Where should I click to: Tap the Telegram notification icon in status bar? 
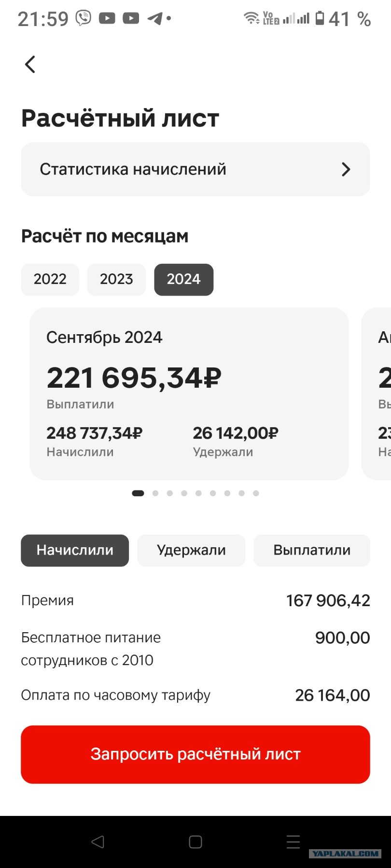click(x=155, y=18)
